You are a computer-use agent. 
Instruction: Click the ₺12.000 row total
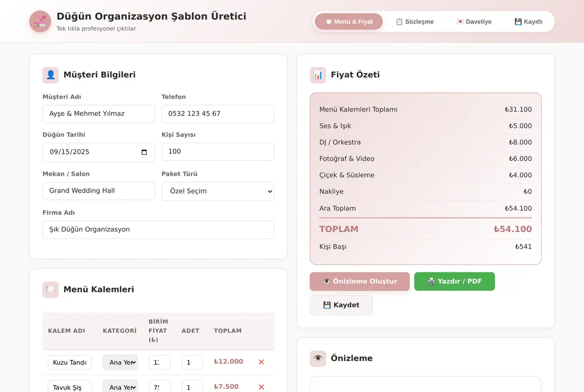pyautogui.click(x=228, y=362)
